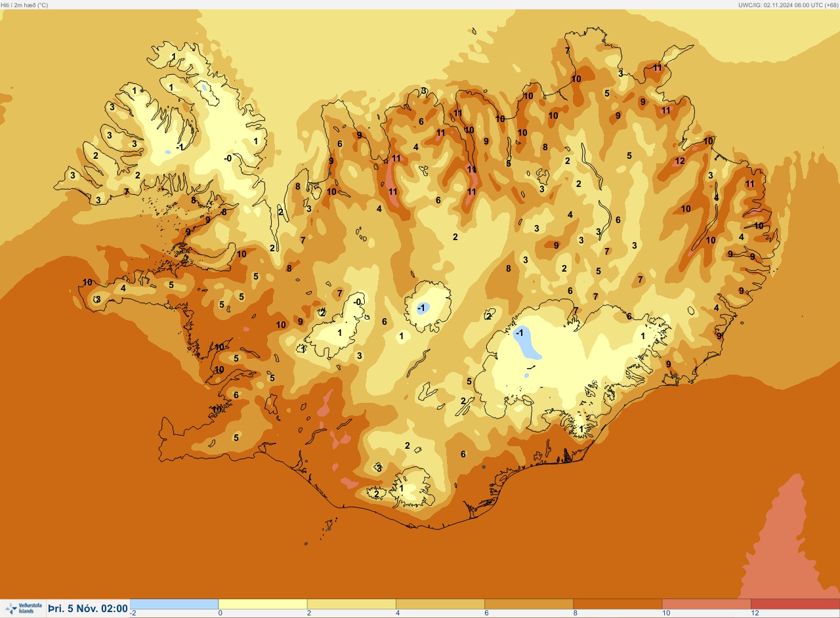Click the light blue legend swatch for -2 to 0
Screen dimensions: 840x618
pos(174,604)
